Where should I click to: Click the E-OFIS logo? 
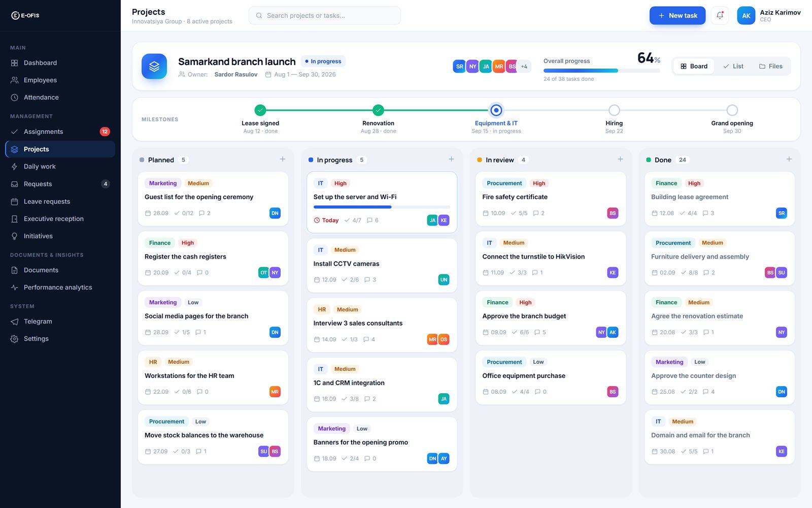pos(25,16)
